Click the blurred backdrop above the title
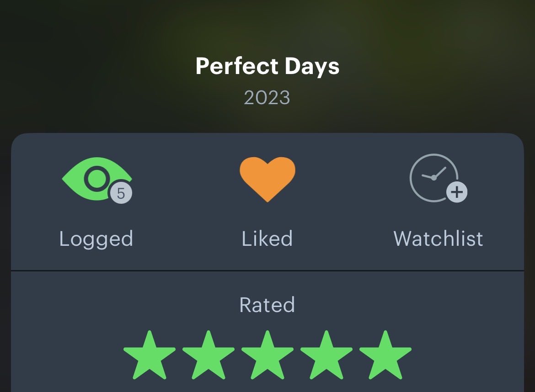 click(267, 24)
